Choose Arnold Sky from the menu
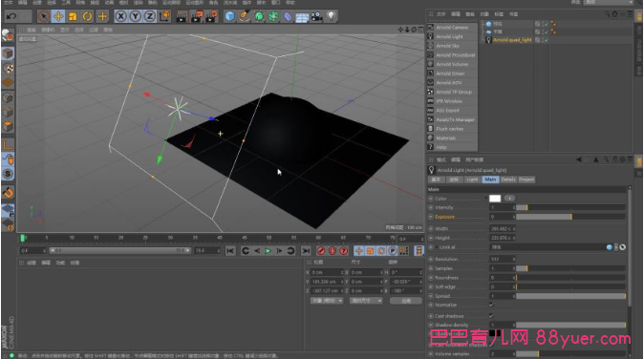Viewport: 644px width, 359px height. [447, 46]
